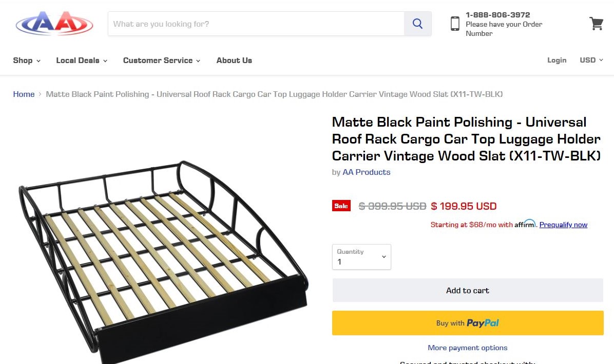Open the USD currency selector
Screen dimensions: 614x364
pos(591,60)
